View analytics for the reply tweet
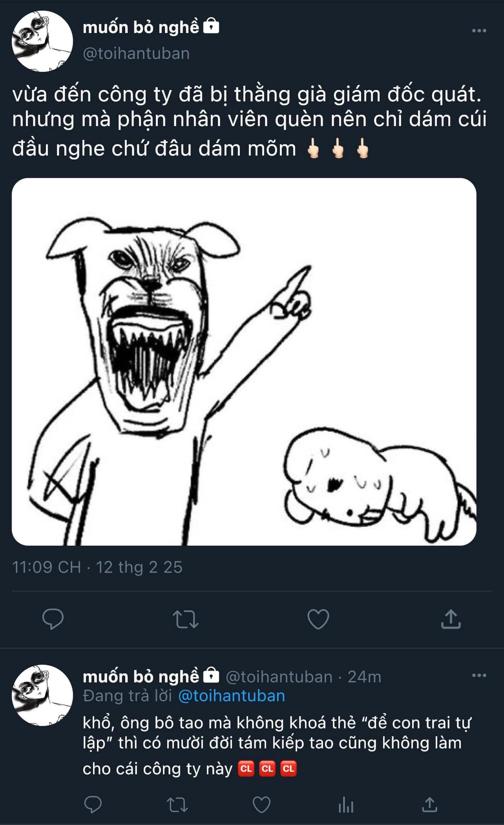The width and height of the screenshot is (504, 825). pos(346,805)
